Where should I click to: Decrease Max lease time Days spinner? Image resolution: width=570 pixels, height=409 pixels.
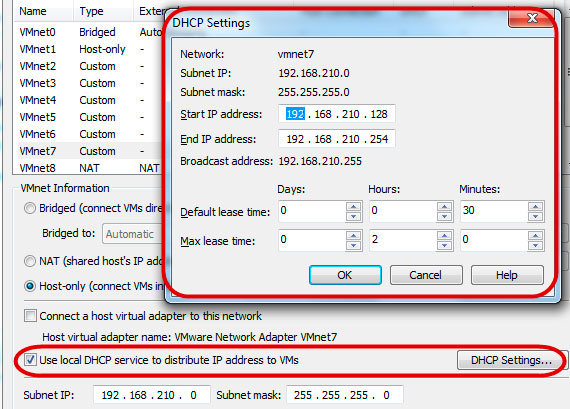[353, 246]
